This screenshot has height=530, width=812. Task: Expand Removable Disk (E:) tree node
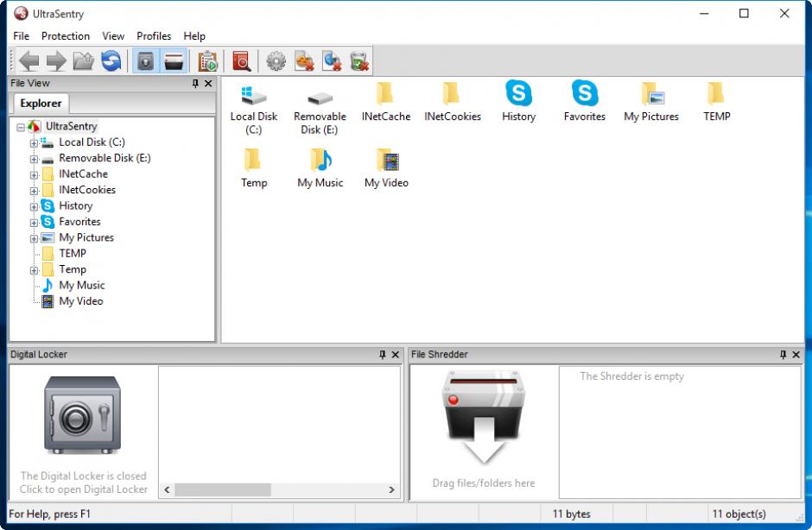click(34, 159)
